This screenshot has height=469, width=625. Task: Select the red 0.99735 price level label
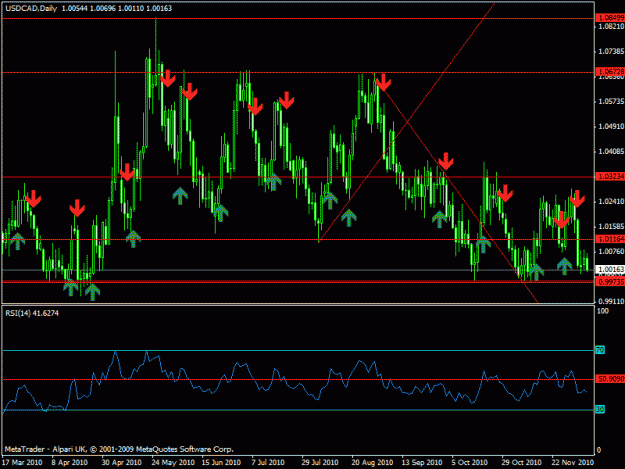coord(610,282)
